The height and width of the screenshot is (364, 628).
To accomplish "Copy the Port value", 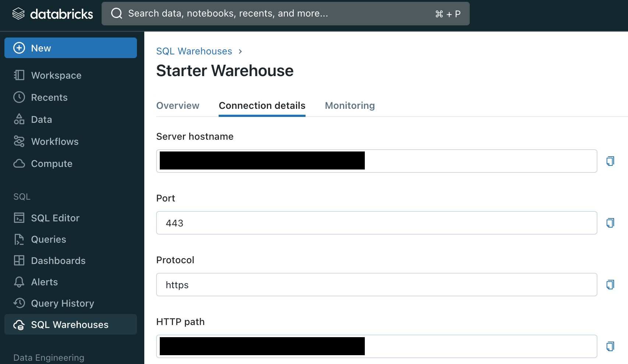I will (x=610, y=223).
